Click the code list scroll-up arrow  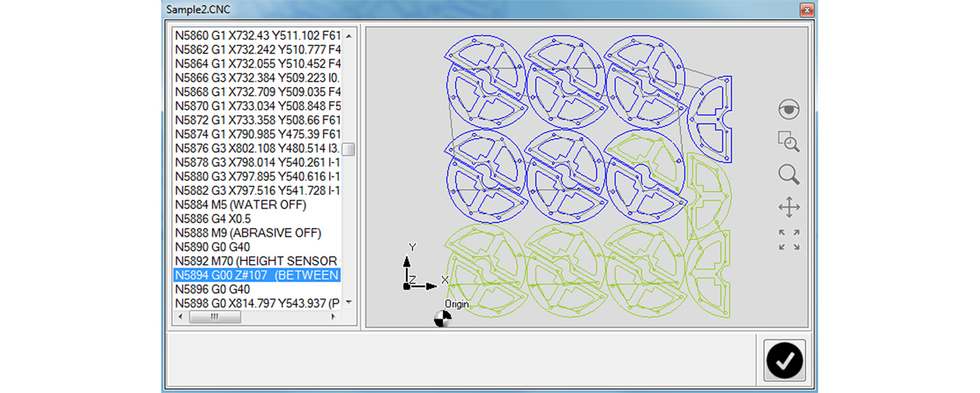(x=349, y=35)
